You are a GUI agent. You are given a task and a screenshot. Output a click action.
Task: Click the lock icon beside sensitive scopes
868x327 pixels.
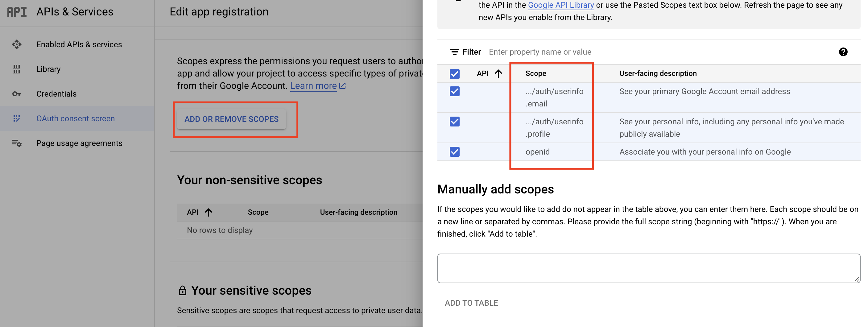click(182, 291)
